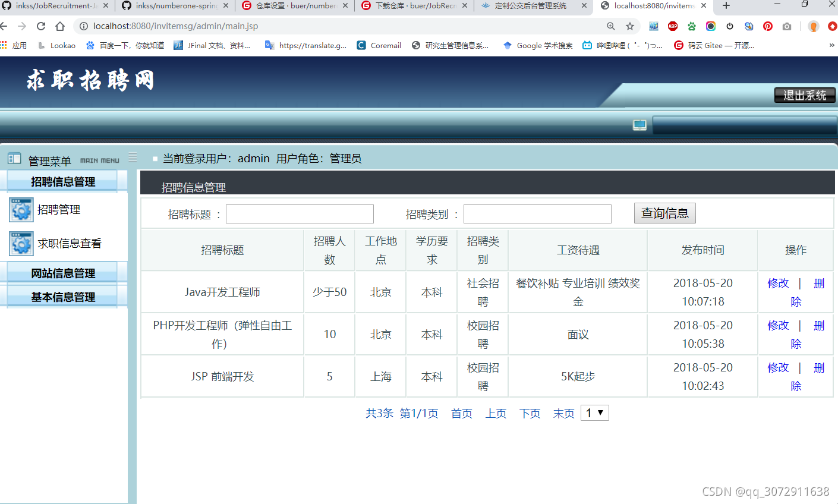The height and width of the screenshot is (504, 838).
Task: Go to 首页 first page link
Action: pos(462,413)
